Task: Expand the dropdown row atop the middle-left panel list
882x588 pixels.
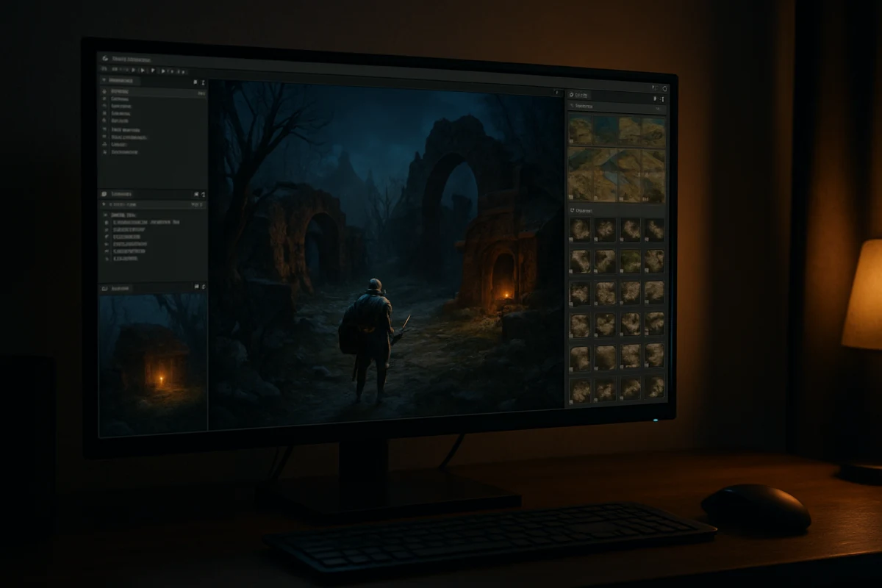Action: point(153,204)
